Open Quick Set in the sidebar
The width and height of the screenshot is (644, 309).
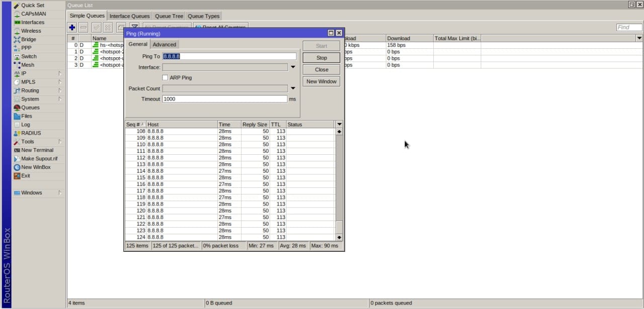(33, 5)
